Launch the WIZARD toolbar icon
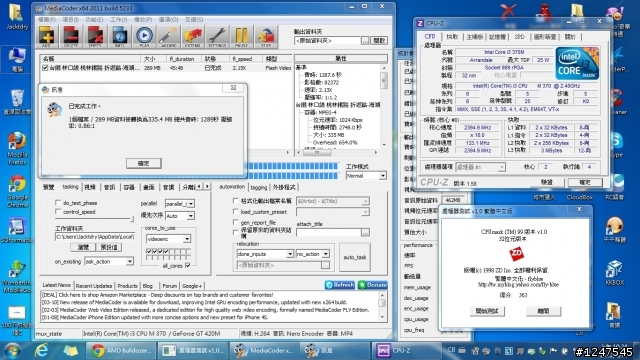640x360 pixels. click(168, 37)
